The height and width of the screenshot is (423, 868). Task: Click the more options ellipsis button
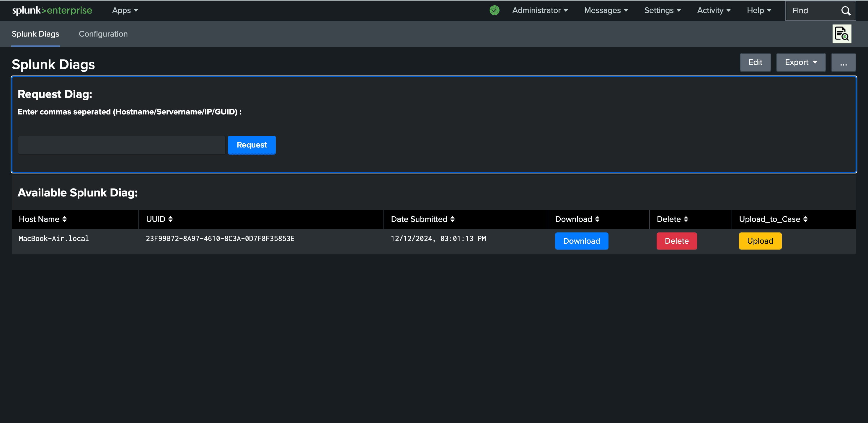coord(843,62)
